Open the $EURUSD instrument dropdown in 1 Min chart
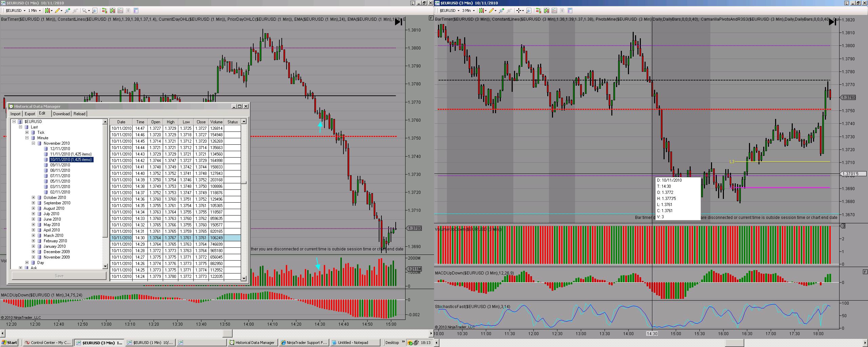 coord(16,11)
